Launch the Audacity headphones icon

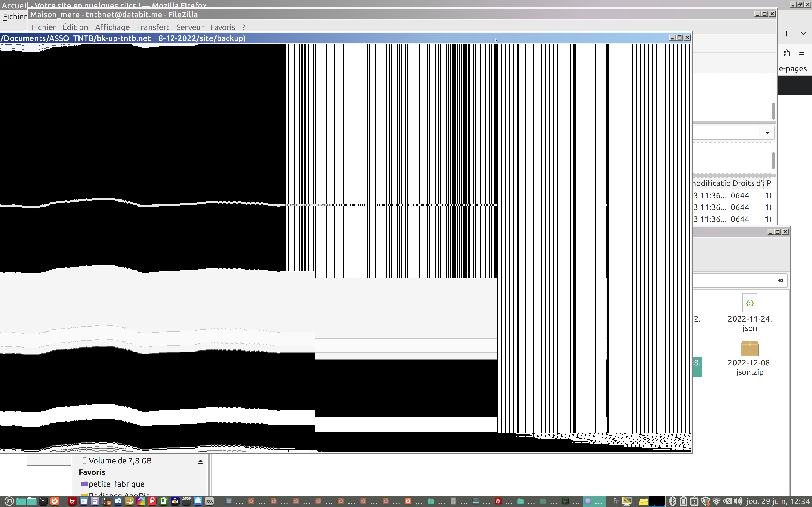coord(175,501)
